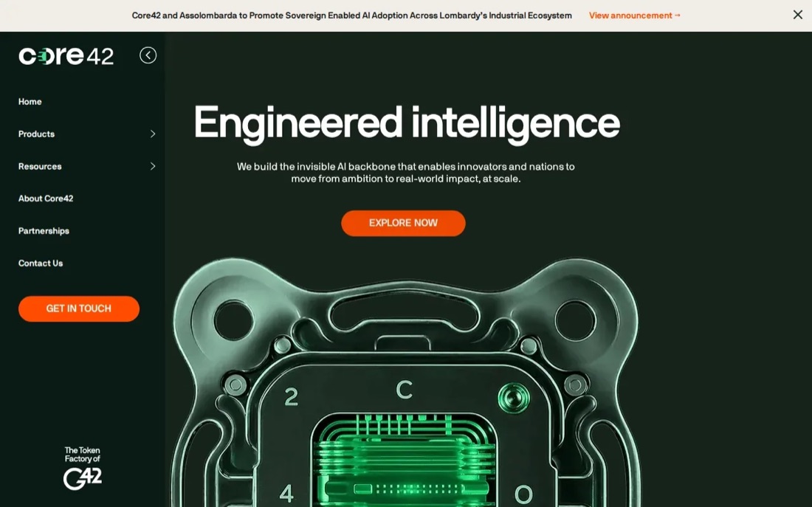Expand the Resources submenu chevron

click(x=153, y=166)
